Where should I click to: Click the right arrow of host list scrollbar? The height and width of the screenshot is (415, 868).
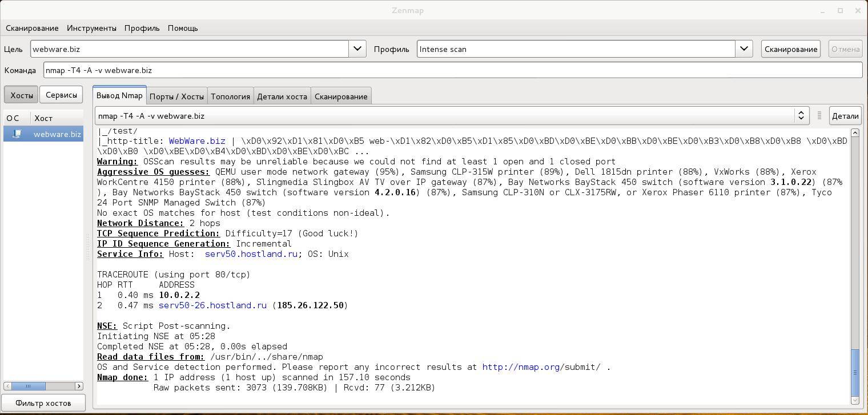click(80, 386)
